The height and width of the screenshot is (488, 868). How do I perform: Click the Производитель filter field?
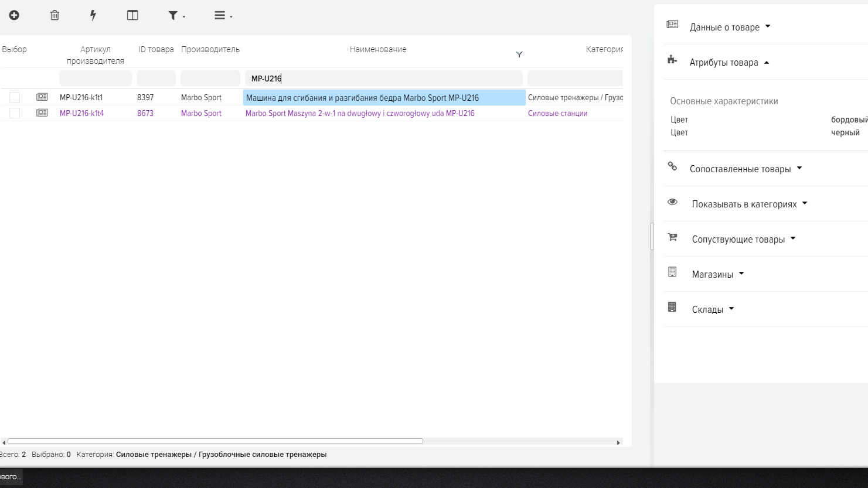point(210,79)
